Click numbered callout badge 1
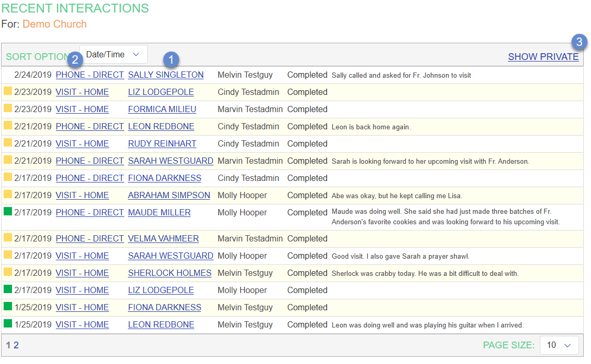591x364 pixels. click(171, 59)
